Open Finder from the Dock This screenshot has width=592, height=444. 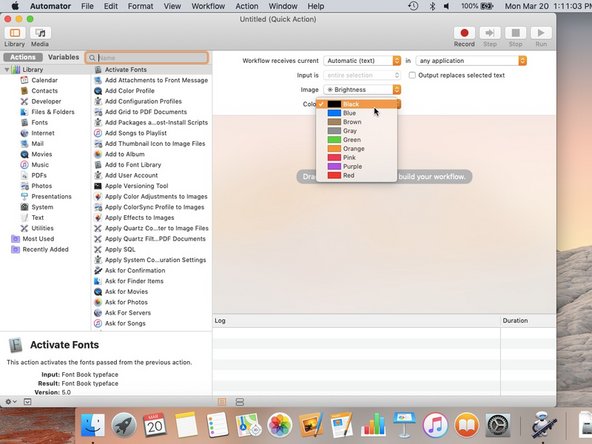92,425
